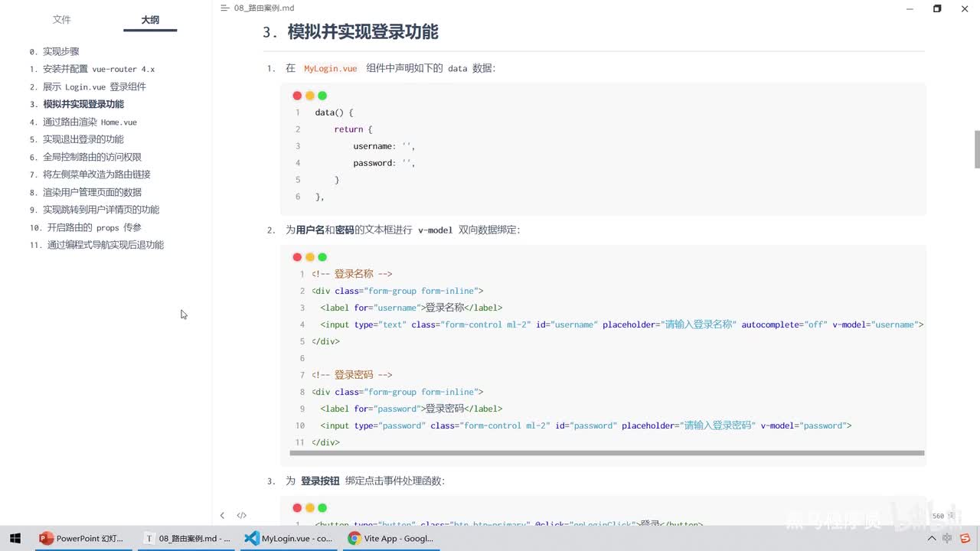The height and width of the screenshot is (551, 980).
Task: Switch to the 文件 sidebar tab
Action: click(61, 20)
